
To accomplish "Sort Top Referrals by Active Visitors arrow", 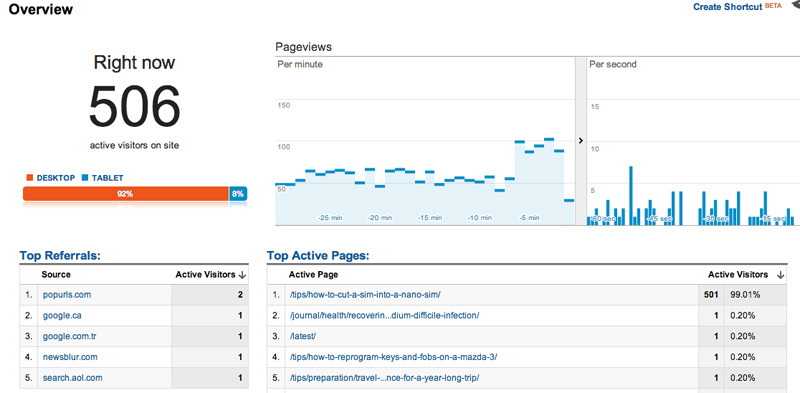I will click(242, 275).
